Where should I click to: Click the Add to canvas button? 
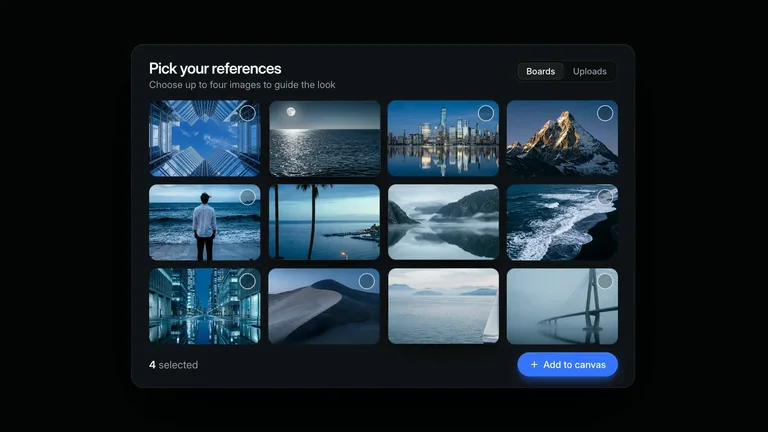[x=568, y=364]
